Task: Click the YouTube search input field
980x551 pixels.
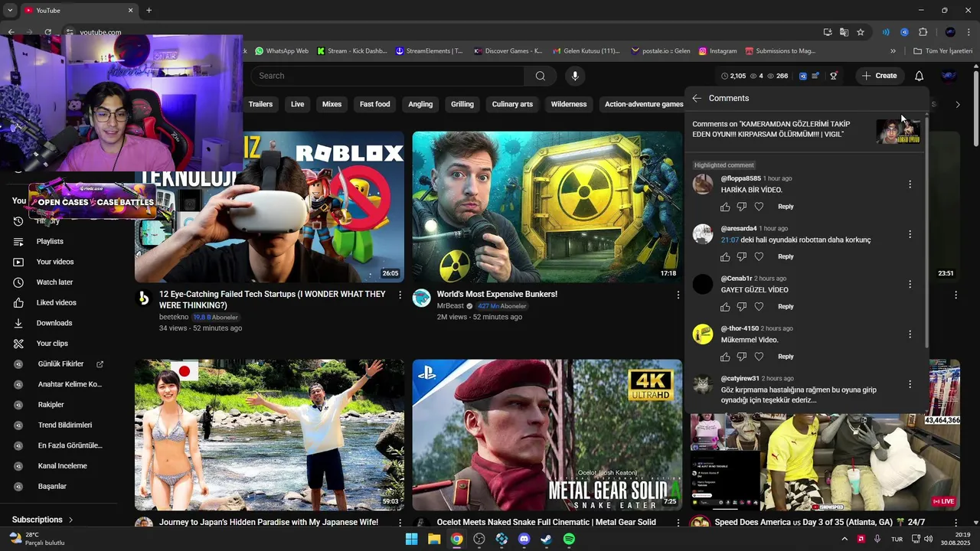Action: tap(387, 76)
